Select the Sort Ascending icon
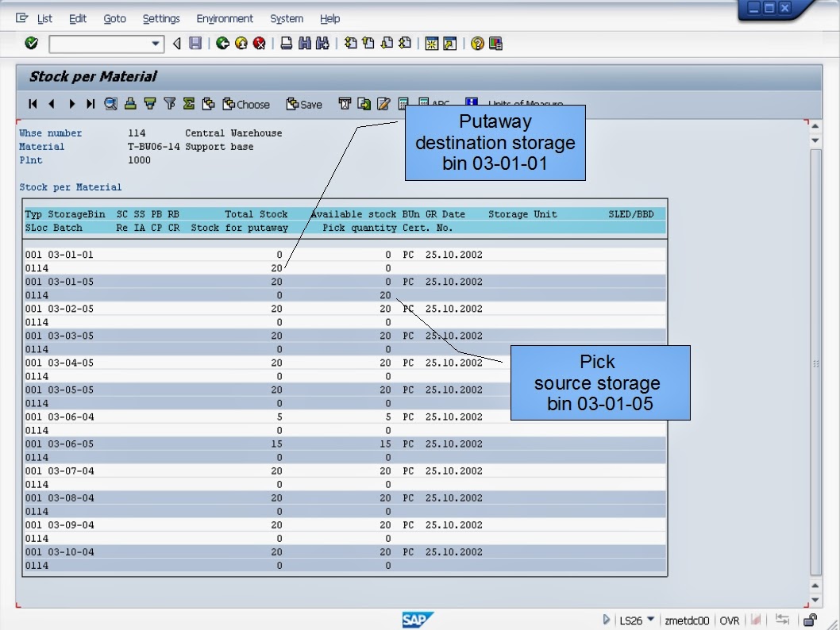840x630 pixels. click(129, 103)
